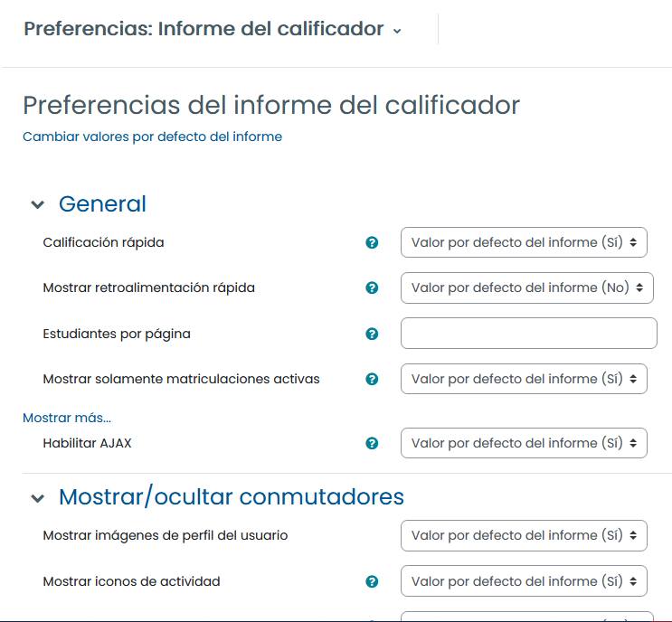Open Mostrar retroalimentación rápida dropdown

click(526, 287)
